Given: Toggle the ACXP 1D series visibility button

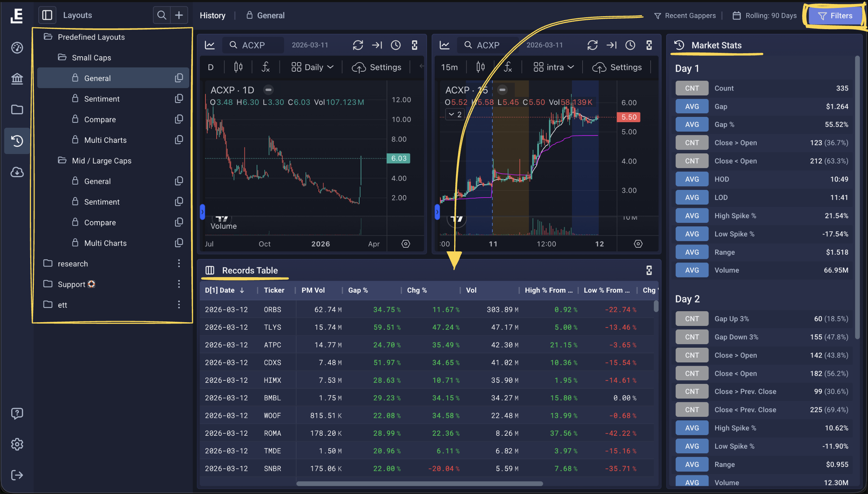Looking at the screenshot, I should click(x=268, y=90).
